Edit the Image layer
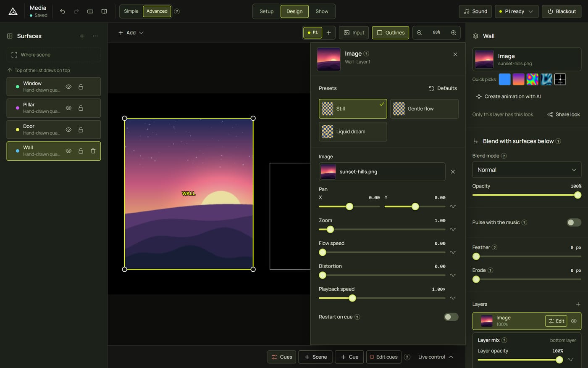This screenshot has height=368, width=588. pyautogui.click(x=556, y=321)
